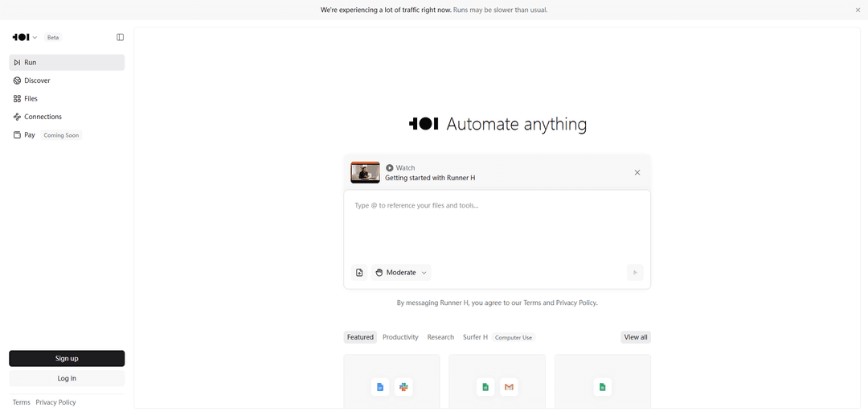The image size is (868, 416).
Task: Open Terms link below prompt box
Action: pyautogui.click(x=533, y=303)
